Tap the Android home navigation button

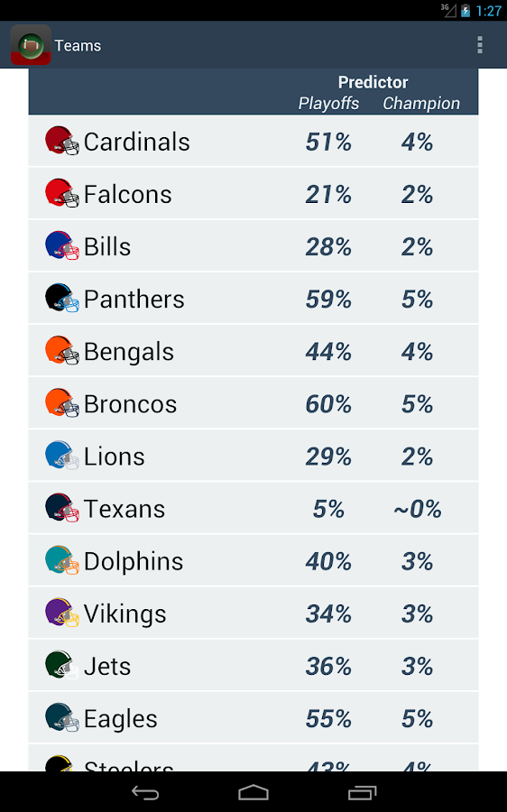click(253, 792)
